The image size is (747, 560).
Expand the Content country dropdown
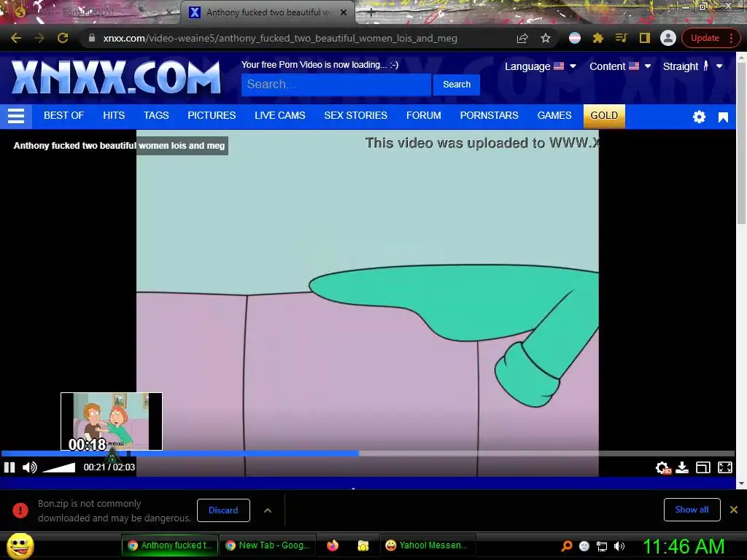[x=620, y=66]
